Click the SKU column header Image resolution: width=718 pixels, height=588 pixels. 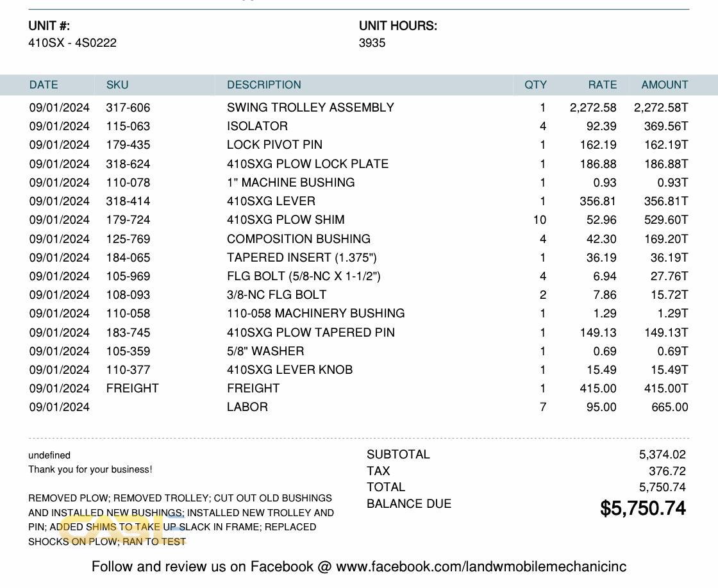(x=117, y=85)
